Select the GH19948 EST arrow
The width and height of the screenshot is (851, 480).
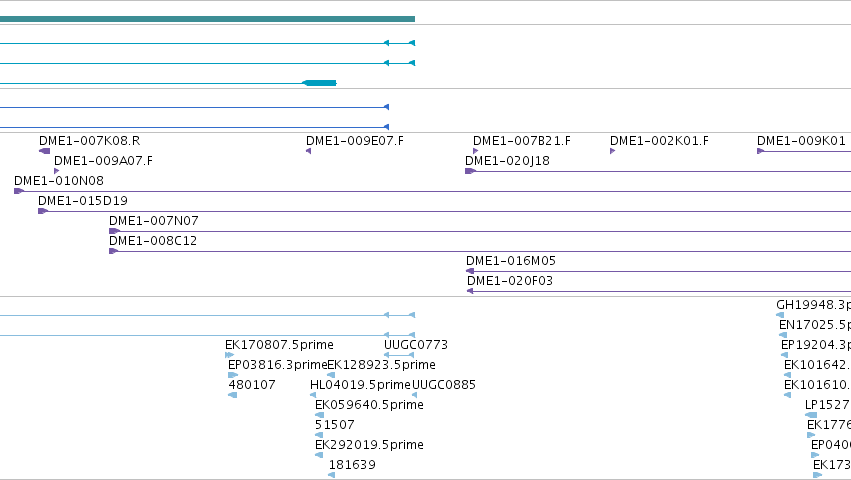780,315
